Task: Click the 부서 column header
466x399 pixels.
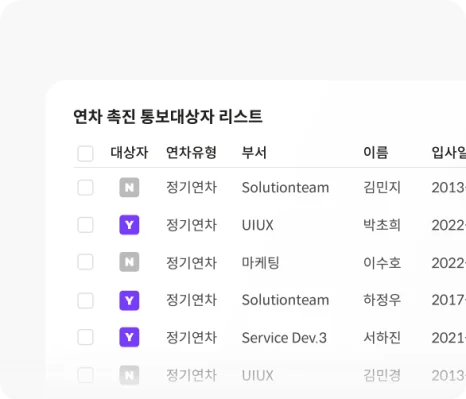Action: [254, 153]
